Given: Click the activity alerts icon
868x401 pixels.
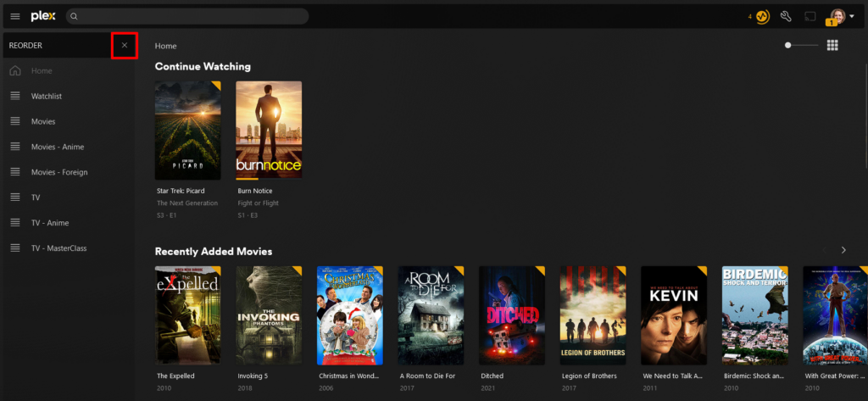Looking at the screenshot, I should [762, 17].
